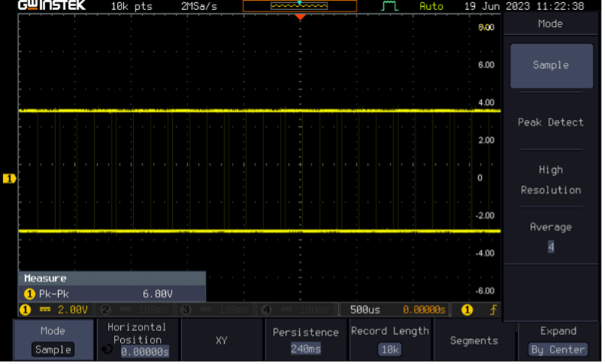Click the 2MSa/s sample rate readout
605x364 pixels.
coord(200,7)
